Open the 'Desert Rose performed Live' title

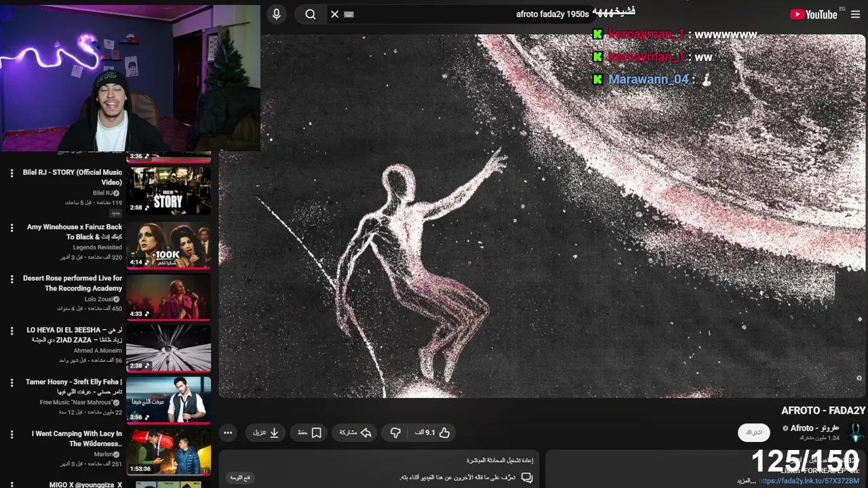click(73, 283)
